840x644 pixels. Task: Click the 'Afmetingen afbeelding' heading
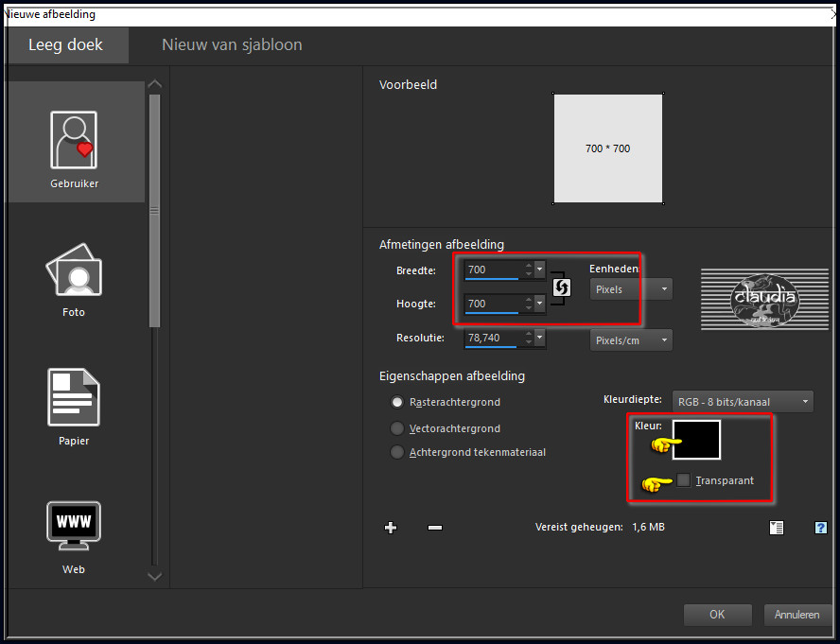442,245
